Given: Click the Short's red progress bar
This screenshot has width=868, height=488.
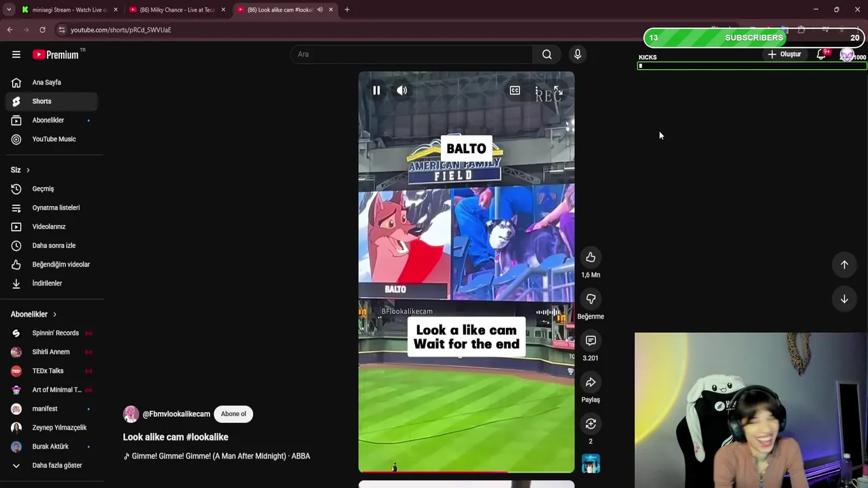Looking at the screenshot, I should pyautogui.click(x=466, y=472).
